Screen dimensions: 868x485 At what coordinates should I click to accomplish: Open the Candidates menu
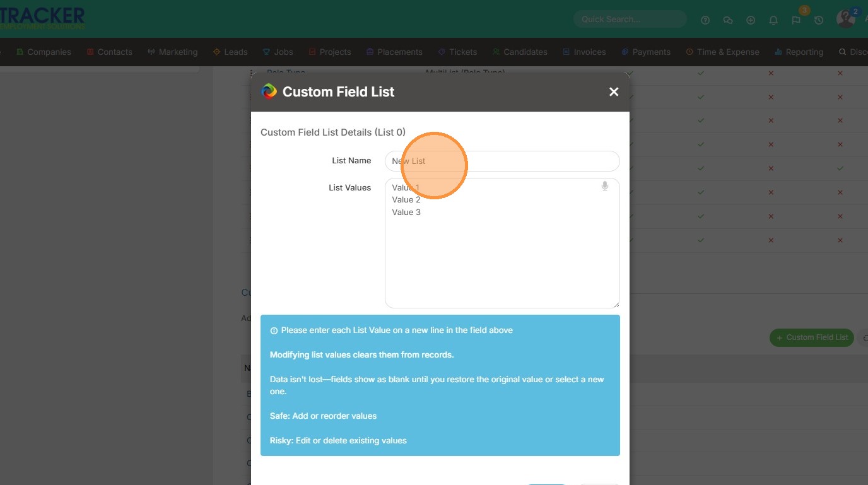520,52
